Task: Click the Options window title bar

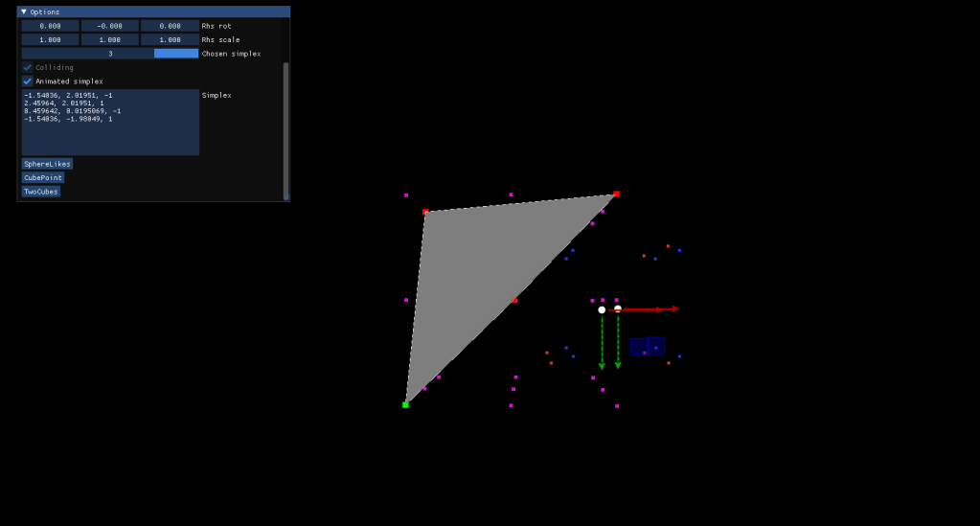Action: click(x=153, y=11)
